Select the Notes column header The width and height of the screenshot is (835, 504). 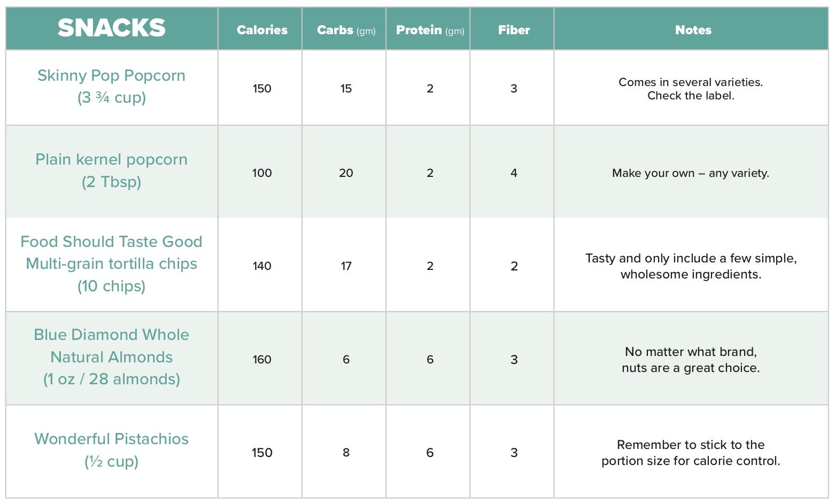pyautogui.click(x=693, y=30)
